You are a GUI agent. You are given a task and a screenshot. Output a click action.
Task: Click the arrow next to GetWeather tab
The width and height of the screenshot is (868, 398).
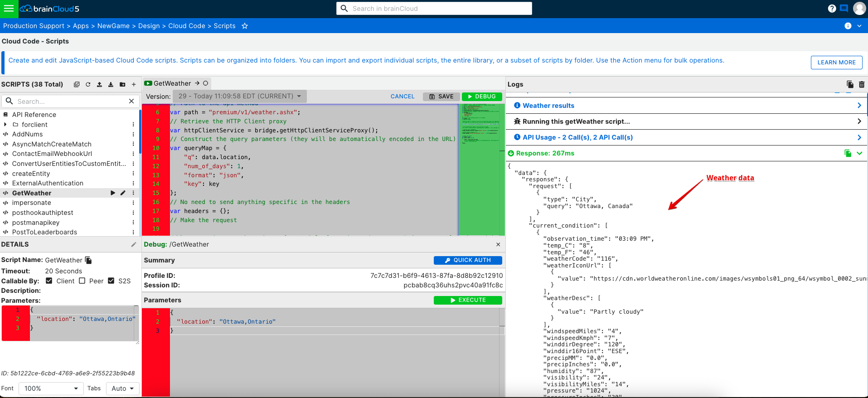[197, 83]
